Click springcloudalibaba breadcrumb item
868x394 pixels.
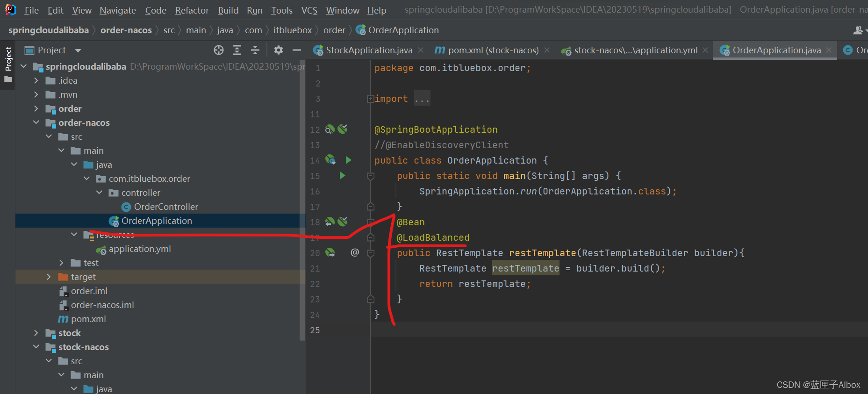pyautogui.click(x=49, y=30)
